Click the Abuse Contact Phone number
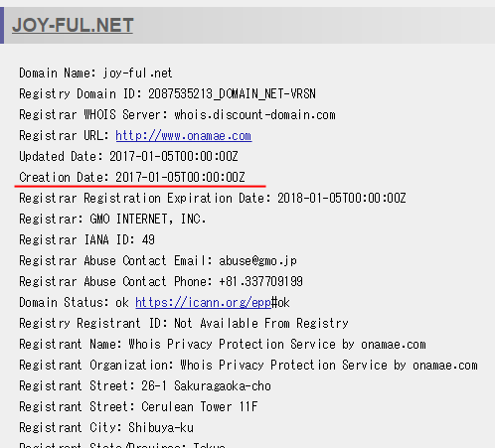This screenshot has width=495, height=448. (260, 282)
